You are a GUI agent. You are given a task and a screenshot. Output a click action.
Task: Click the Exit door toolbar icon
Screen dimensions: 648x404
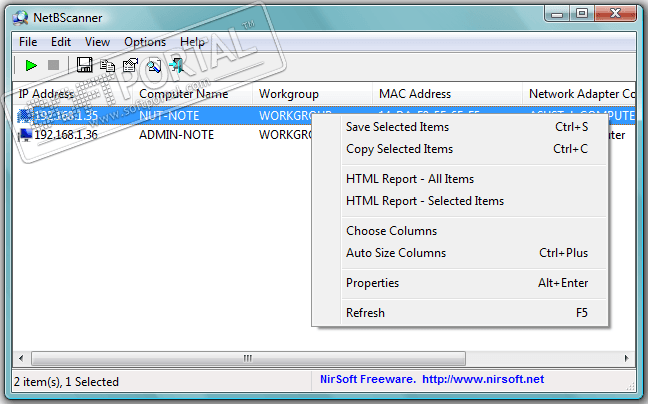[177, 65]
